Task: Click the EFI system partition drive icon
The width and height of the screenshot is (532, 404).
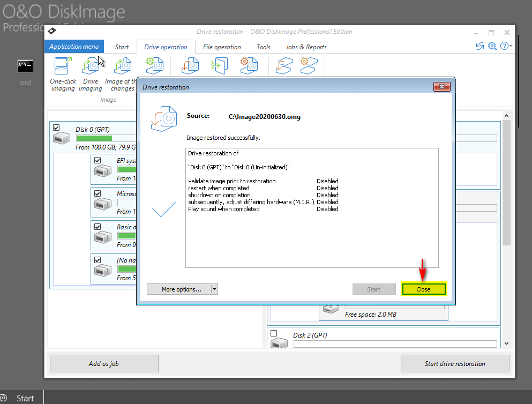Action: pos(102,170)
